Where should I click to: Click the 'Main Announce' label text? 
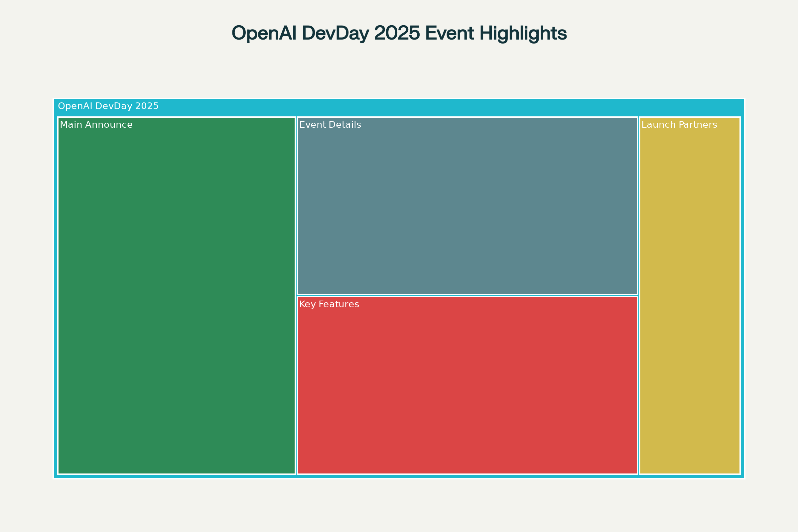click(x=96, y=125)
